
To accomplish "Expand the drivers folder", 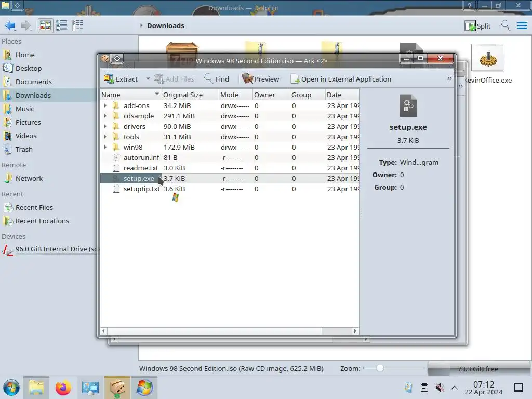I will [105, 127].
